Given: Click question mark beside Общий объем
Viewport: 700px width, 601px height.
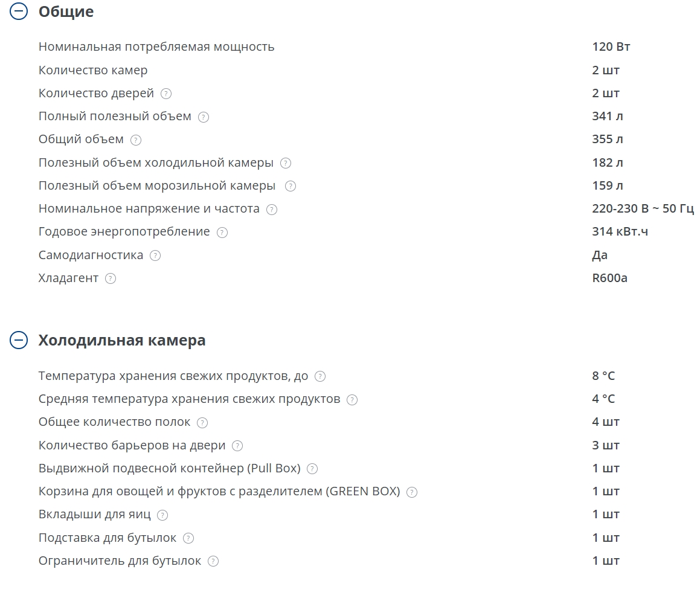Looking at the screenshot, I should click(x=136, y=140).
